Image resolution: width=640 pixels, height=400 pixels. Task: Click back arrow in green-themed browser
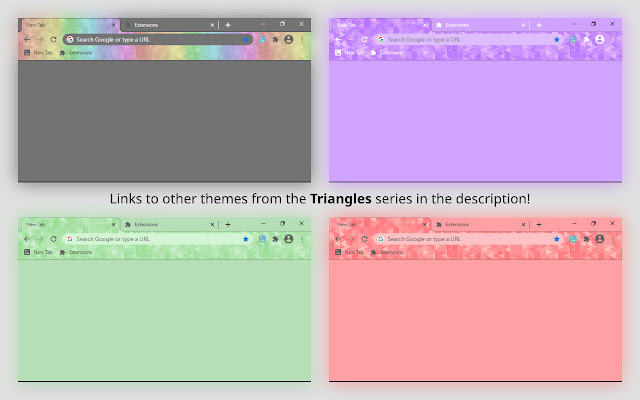pos(27,239)
